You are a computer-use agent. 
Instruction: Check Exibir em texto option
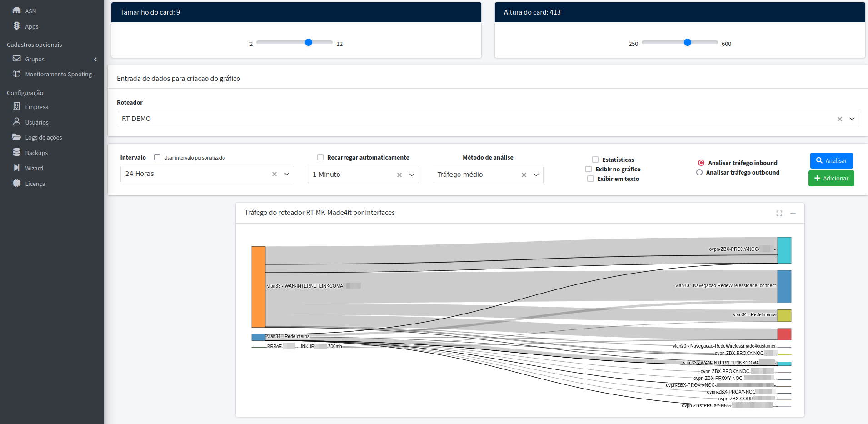(x=590, y=179)
